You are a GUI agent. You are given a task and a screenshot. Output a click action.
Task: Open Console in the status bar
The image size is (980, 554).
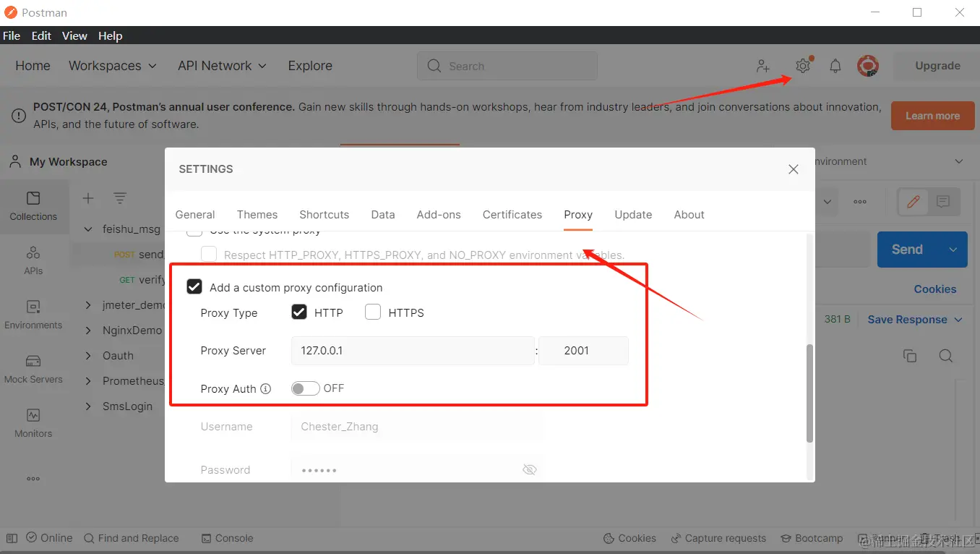[x=227, y=538]
